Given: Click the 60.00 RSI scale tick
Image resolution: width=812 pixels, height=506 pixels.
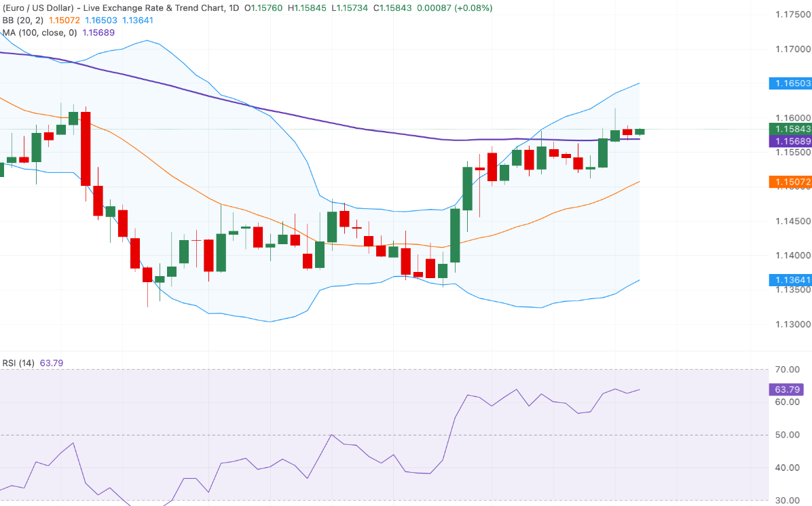Looking at the screenshot, I should [x=787, y=402].
